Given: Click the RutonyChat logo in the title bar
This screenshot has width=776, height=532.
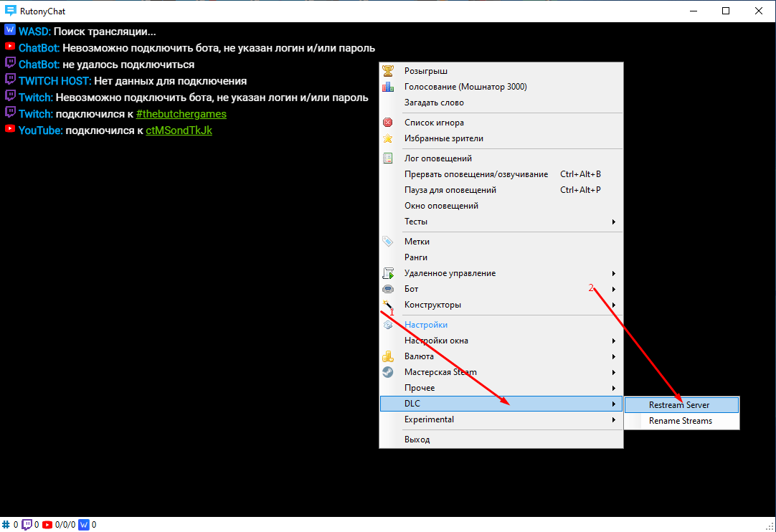Looking at the screenshot, I should click(x=10, y=11).
